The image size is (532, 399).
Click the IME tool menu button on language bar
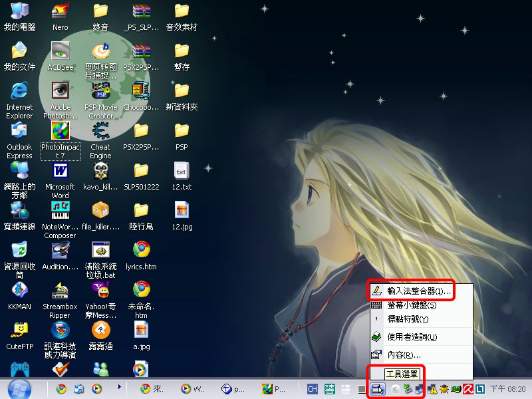[378, 389]
